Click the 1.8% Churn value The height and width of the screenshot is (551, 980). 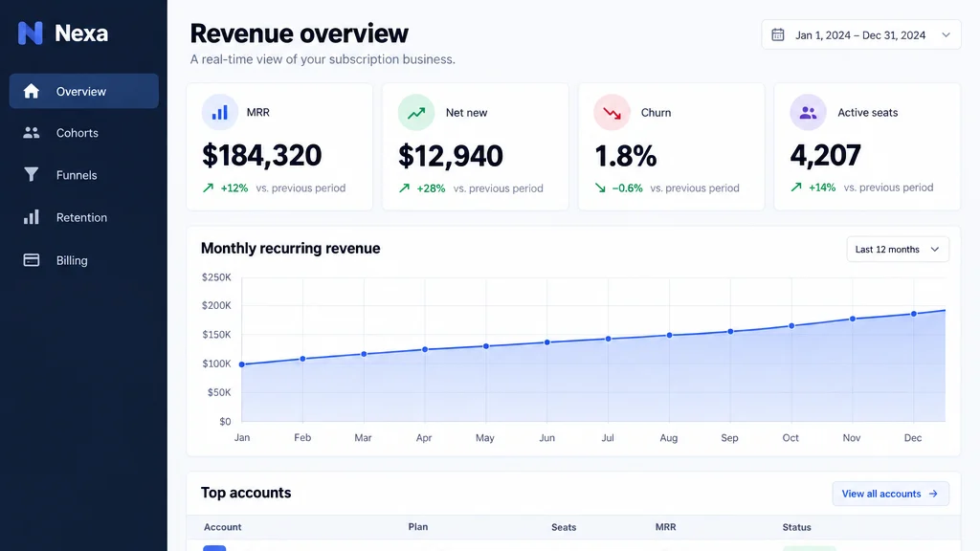pos(626,156)
